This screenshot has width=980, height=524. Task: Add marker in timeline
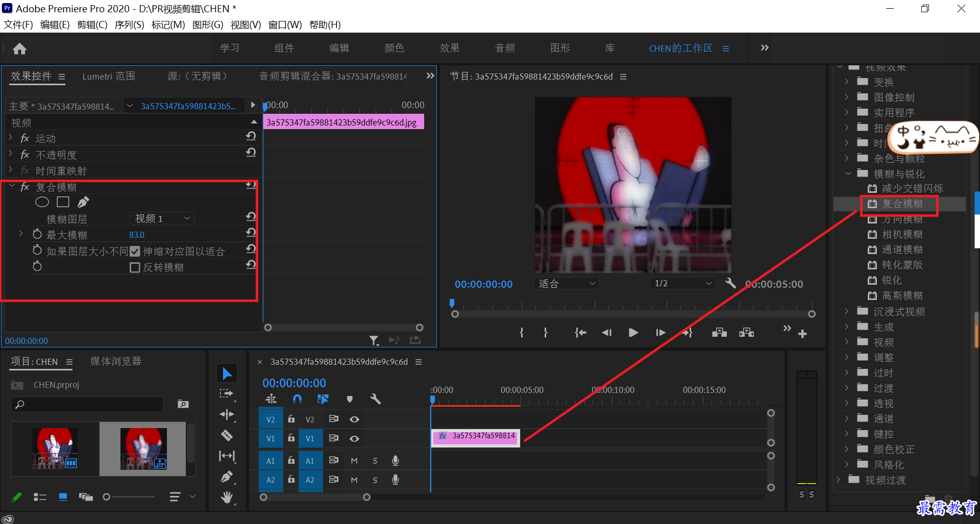pyautogui.click(x=350, y=399)
